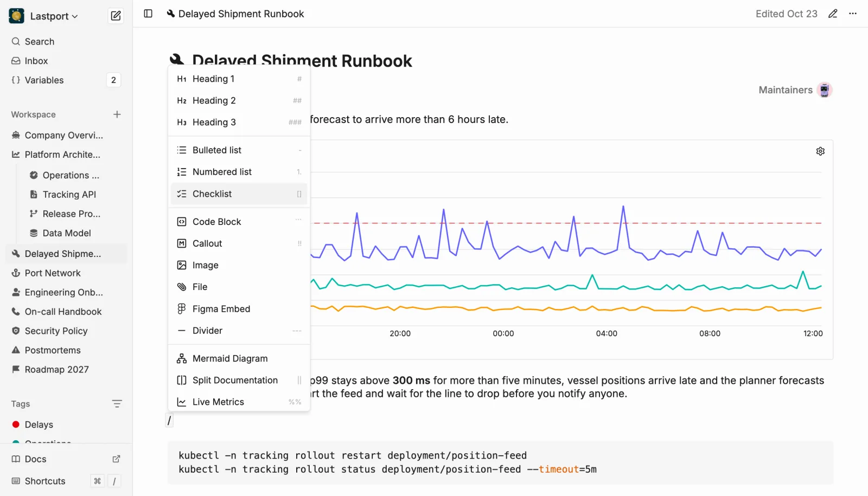
Task: Select Delayed Shipment page in sidebar
Action: click(x=66, y=254)
